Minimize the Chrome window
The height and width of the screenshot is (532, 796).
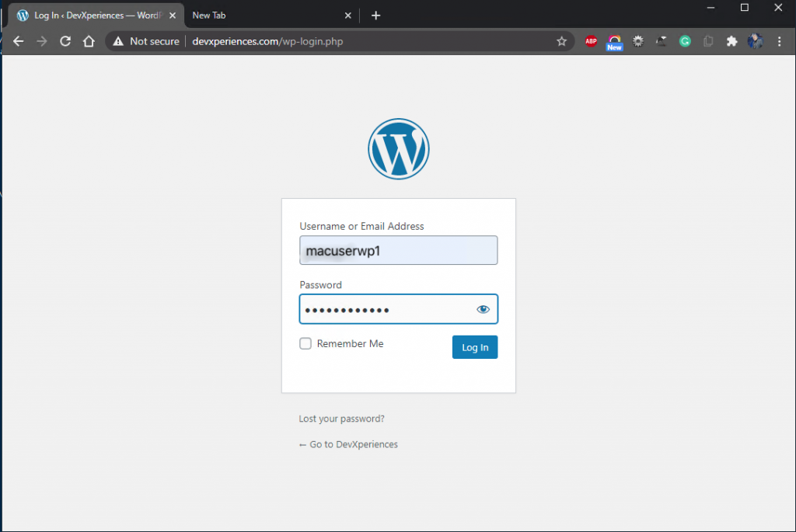(710, 8)
